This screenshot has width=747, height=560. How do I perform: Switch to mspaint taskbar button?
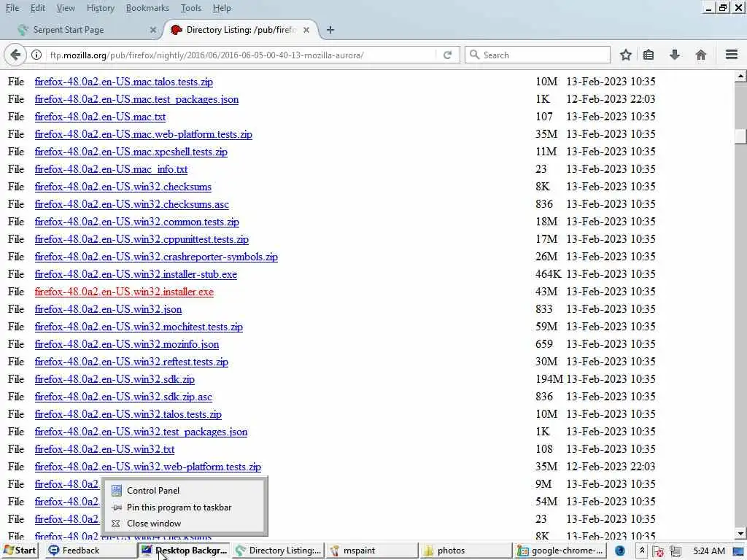pyautogui.click(x=371, y=551)
